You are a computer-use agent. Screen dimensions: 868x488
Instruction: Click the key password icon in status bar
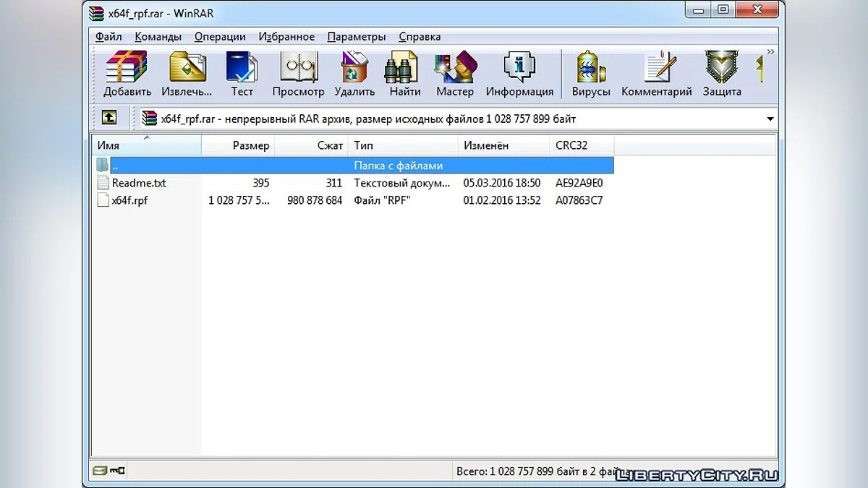117,471
